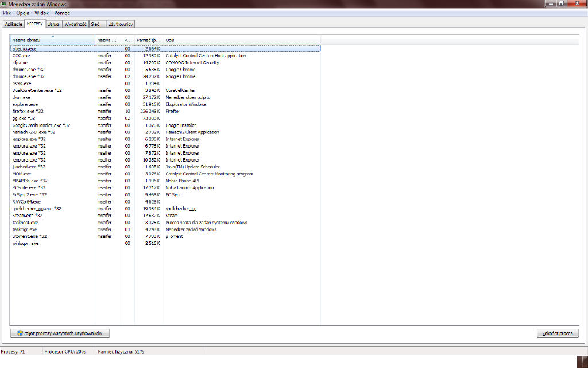Show the Użytkownicy tab

click(121, 24)
